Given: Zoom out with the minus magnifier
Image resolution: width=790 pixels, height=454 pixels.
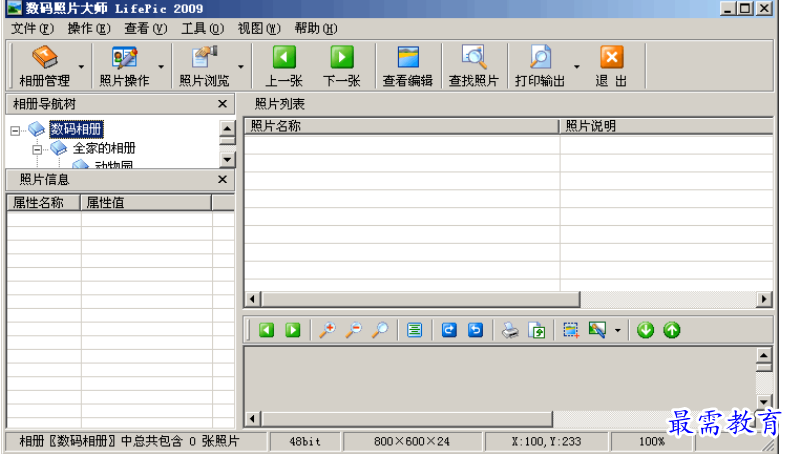Looking at the screenshot, I should 354,330.
